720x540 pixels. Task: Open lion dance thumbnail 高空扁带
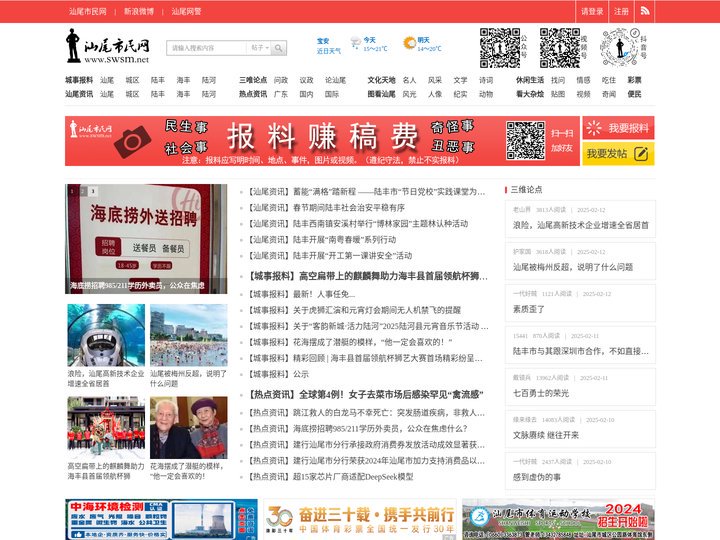106,428
